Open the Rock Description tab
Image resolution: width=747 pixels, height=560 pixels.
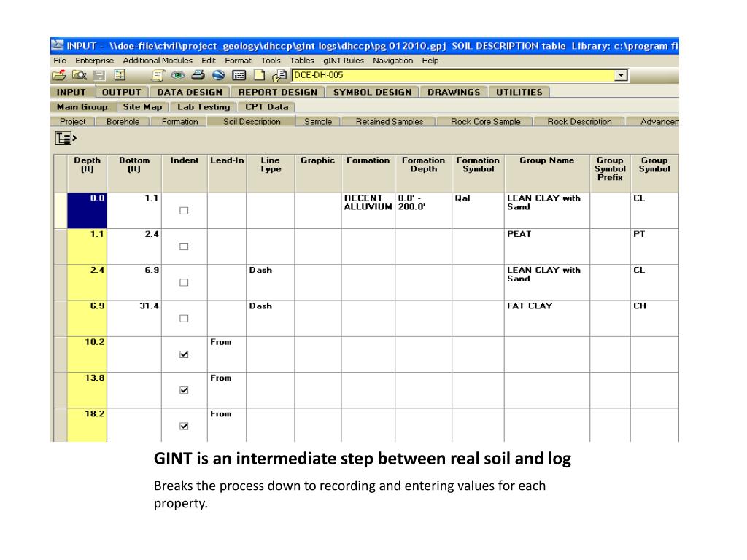[x=579, y=122]
